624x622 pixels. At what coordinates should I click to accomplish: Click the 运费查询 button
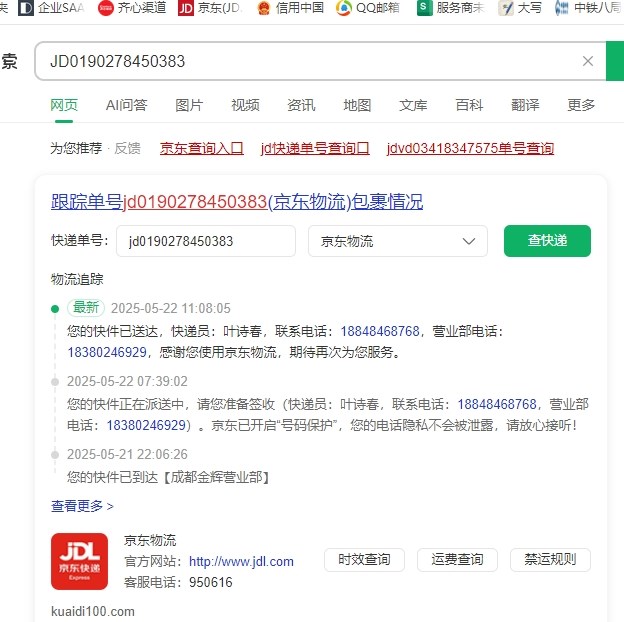tap(457, 560)
